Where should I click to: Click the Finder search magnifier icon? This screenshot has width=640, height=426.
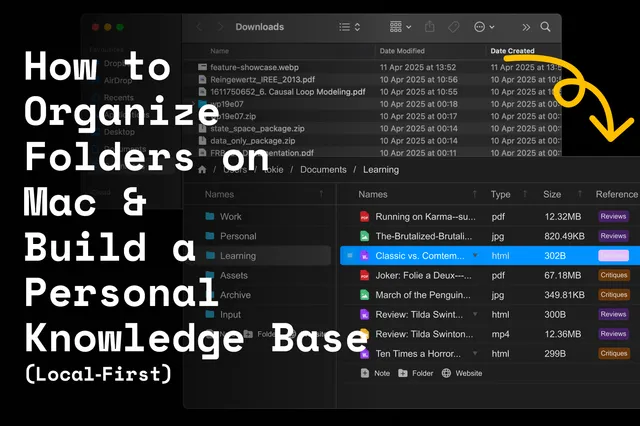545,27
